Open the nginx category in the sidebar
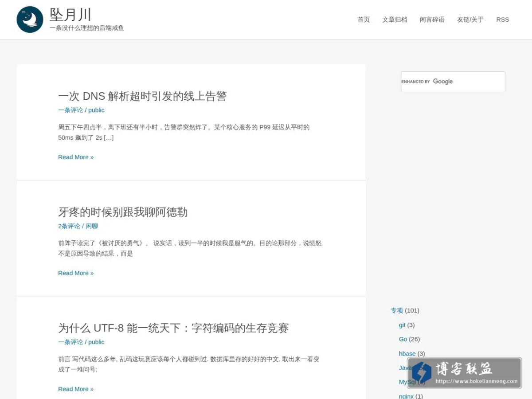Screen dimensions: 532x399 [406, 396]
